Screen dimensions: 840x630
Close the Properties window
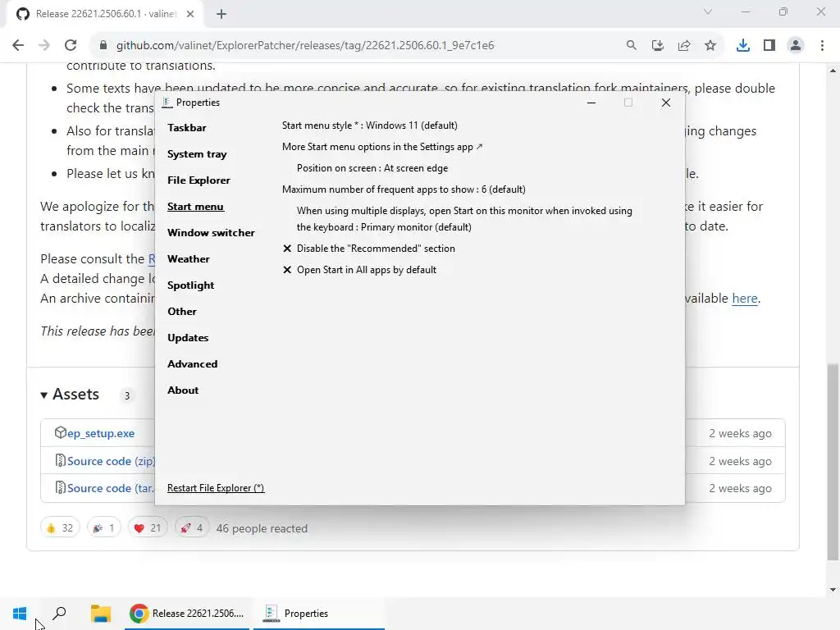click(x=666, y=103)
